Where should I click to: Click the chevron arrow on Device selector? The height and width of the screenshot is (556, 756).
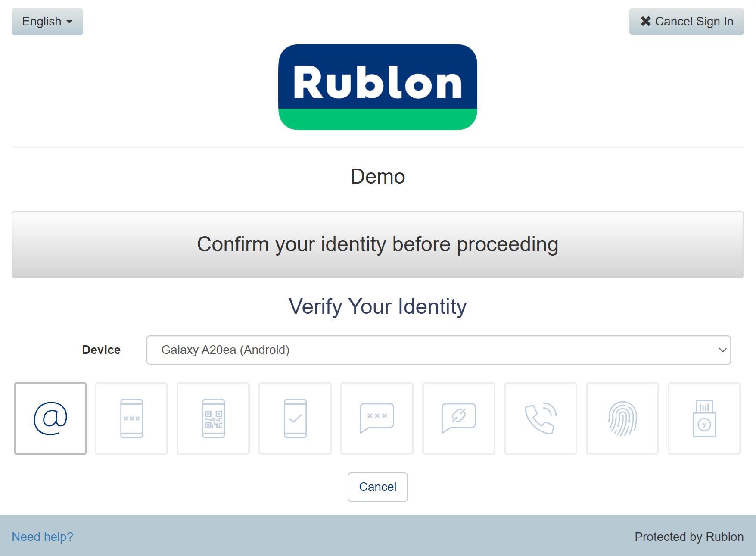[x=722, y=350]
